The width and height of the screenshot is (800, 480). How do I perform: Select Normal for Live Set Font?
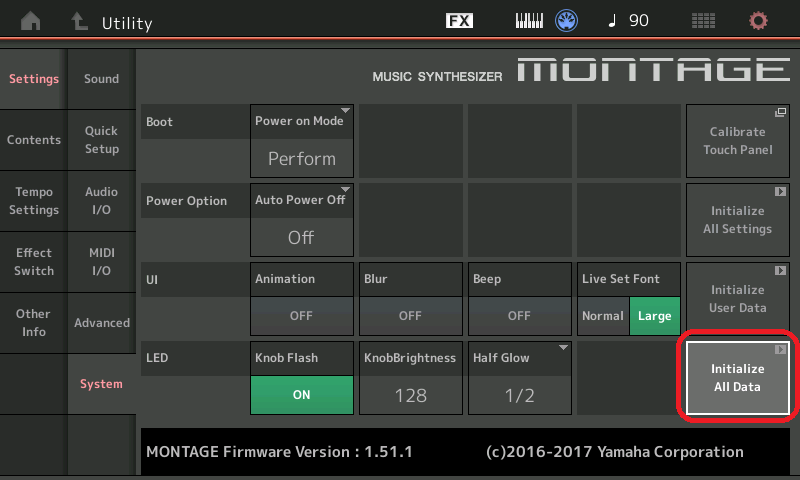(603, 316)
